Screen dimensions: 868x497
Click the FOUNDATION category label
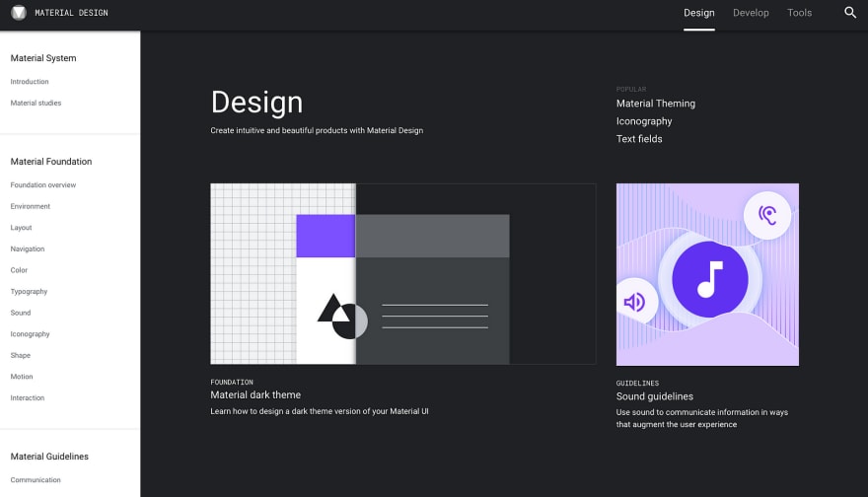click(x=232, y=382)
